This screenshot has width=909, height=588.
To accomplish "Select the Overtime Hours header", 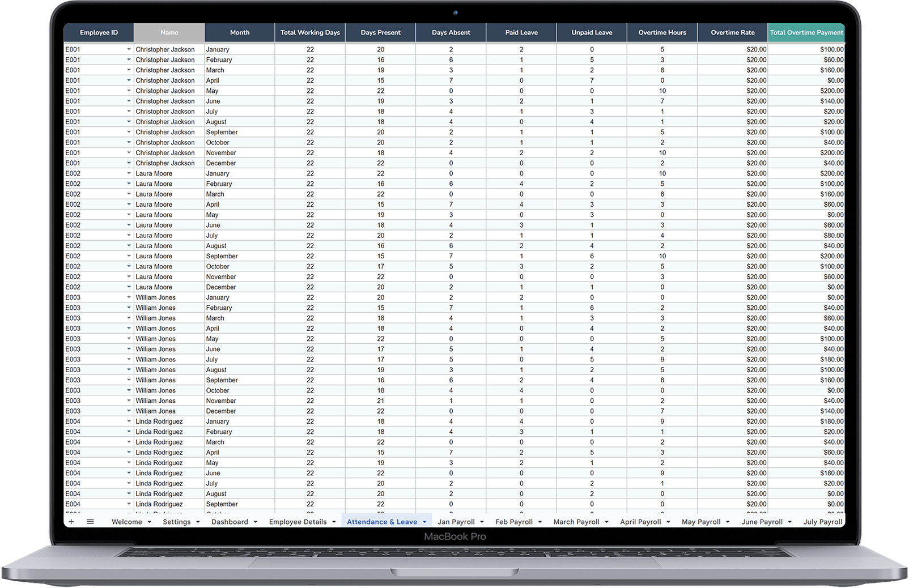I will click(662, 33).
